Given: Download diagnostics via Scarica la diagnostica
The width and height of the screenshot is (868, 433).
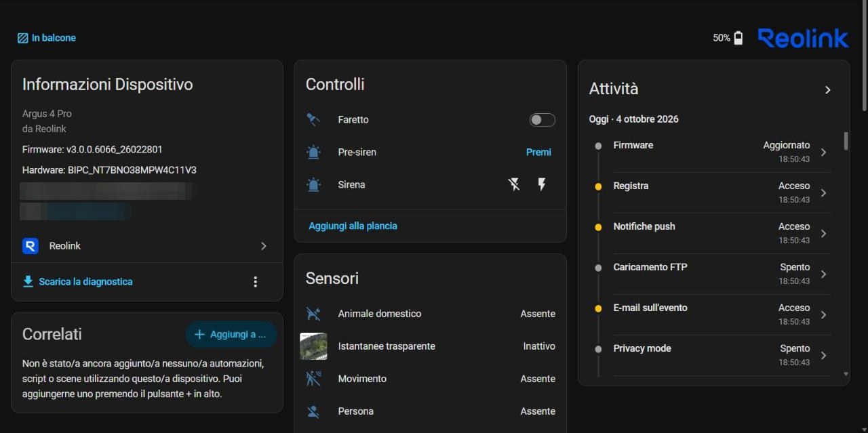Looking at the screenshot, I should (x=77, y=281).
